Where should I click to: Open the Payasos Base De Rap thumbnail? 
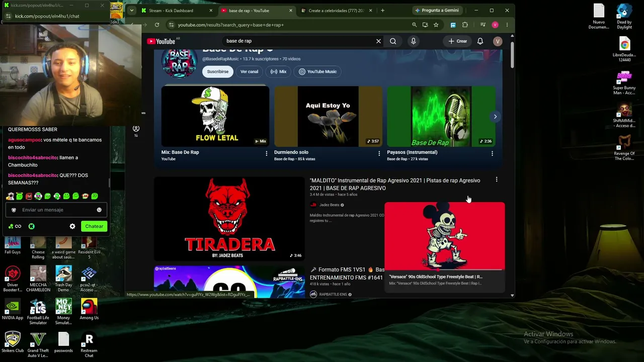[441, 116]
